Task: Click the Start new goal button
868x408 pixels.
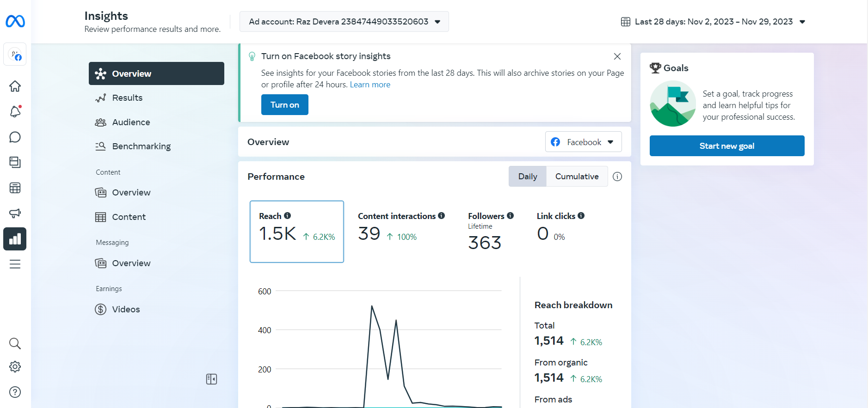Action: tap(726, 146)
